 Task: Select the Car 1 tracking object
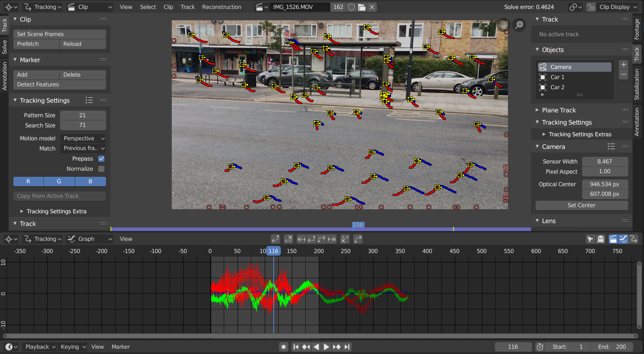[x=575, y=77]
